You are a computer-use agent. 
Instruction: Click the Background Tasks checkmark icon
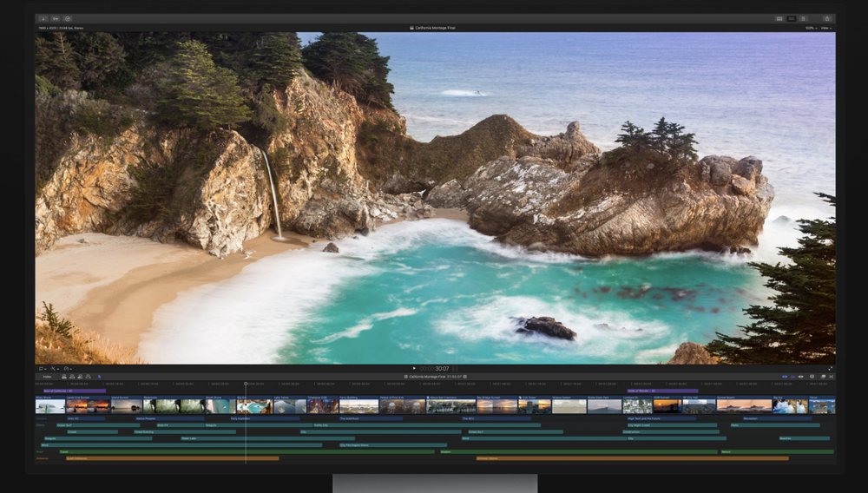(x=68, y=18)
